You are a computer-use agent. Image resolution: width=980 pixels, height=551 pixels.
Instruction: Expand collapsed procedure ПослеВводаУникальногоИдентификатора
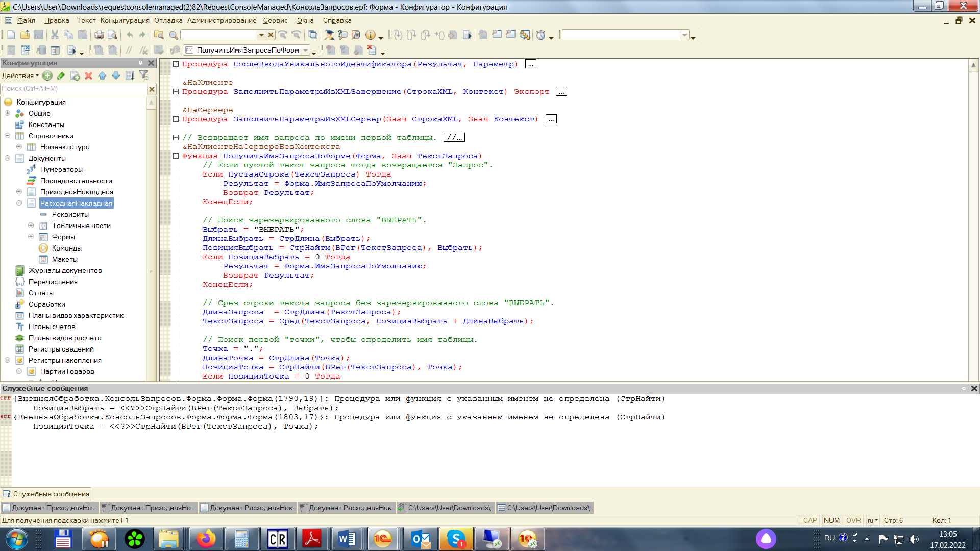pos(176,64)
